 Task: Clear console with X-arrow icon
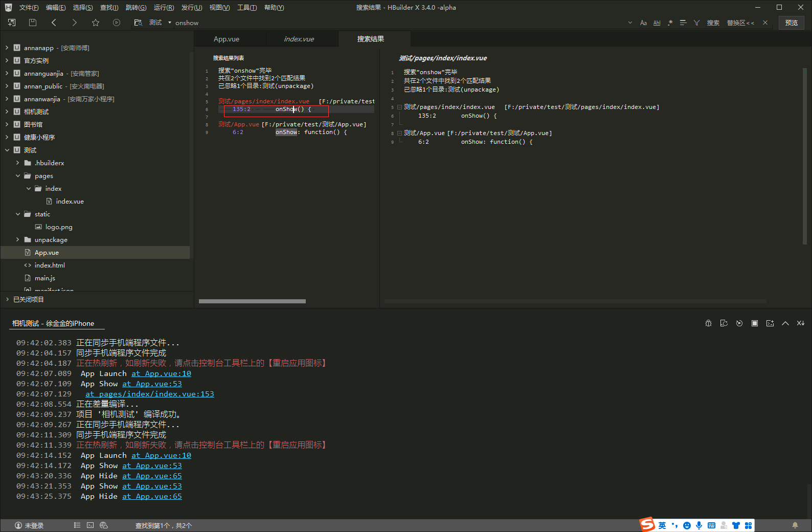(801, 323)
